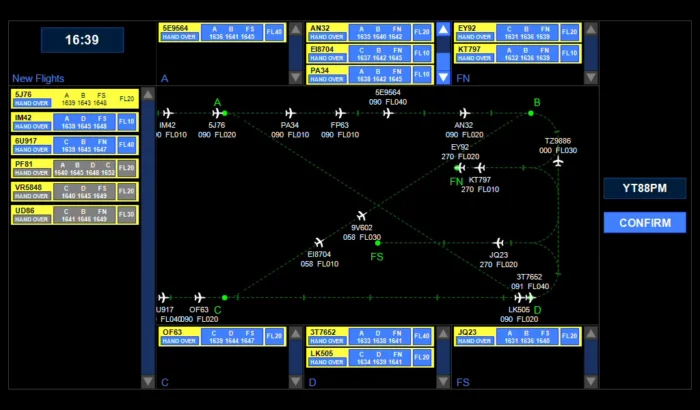The width and height of the screenshot is (700, 410).
Task: Hand over flight 5J76 in New Flights
Action: click(x=31, y=103)
